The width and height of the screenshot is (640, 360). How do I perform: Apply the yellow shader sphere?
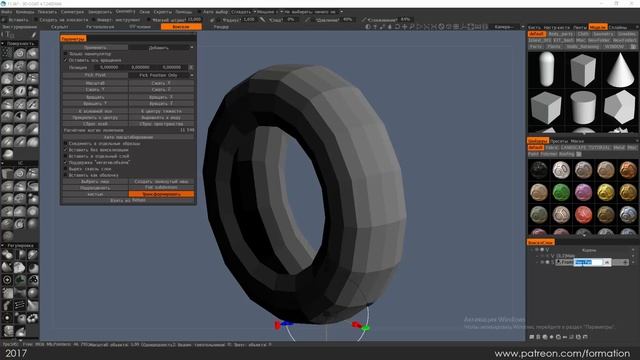pos(605,192)
